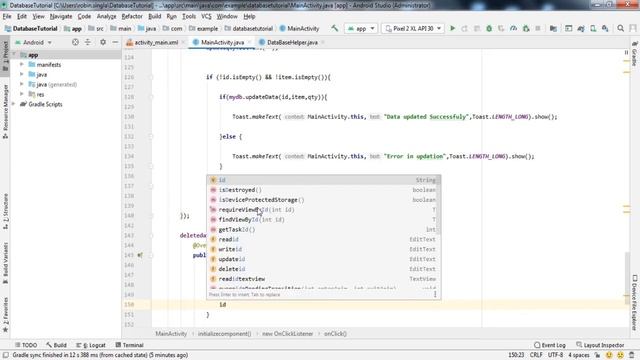
Task: Open the AVD Manager icon
Action: 593,29
